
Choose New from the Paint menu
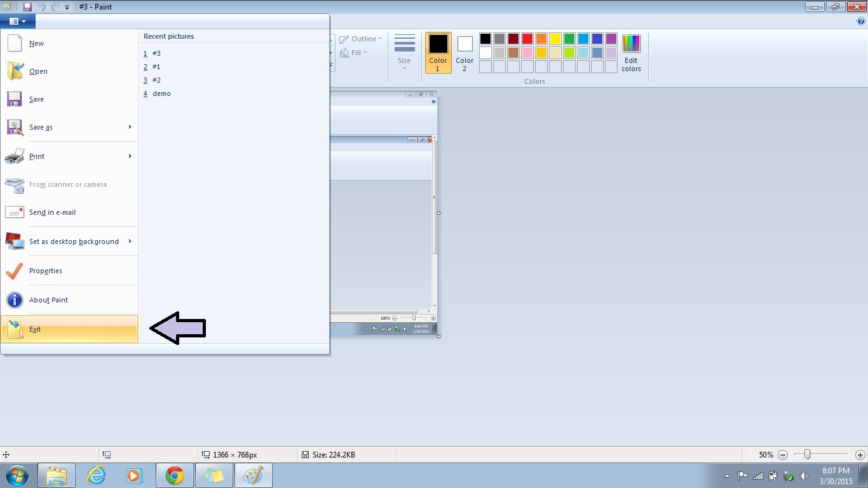pos(69,43)
